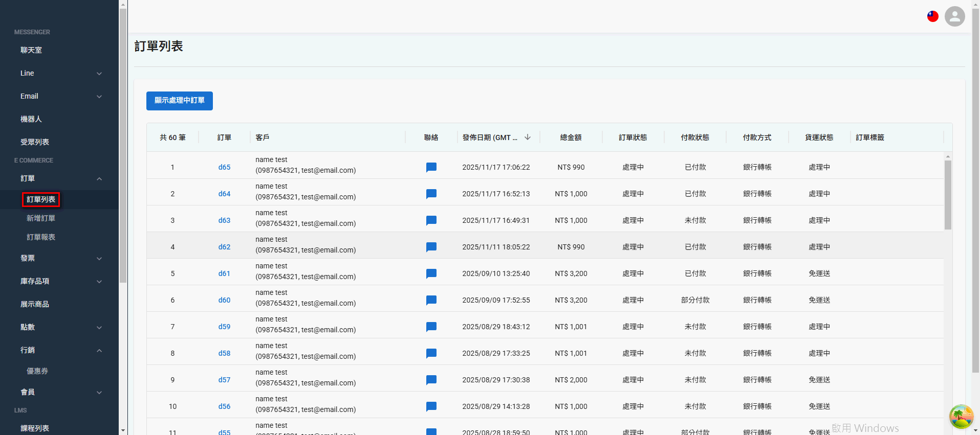Open order link d60

[224, 300]
